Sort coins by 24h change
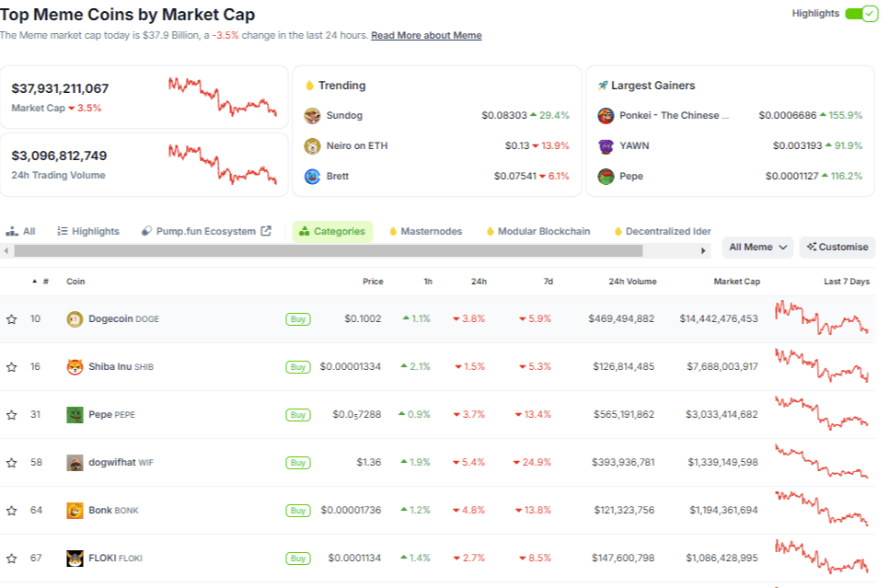Screen dimensions: 889x588 [479, 282]
